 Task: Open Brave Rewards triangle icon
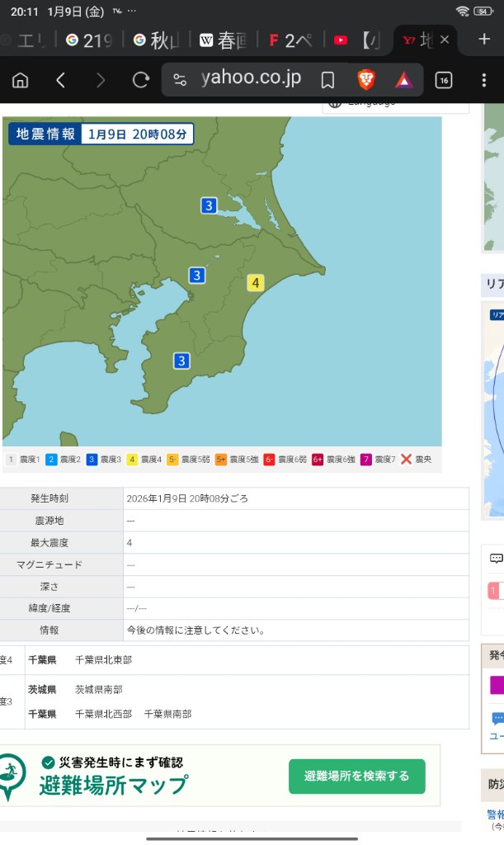[403, 80]
